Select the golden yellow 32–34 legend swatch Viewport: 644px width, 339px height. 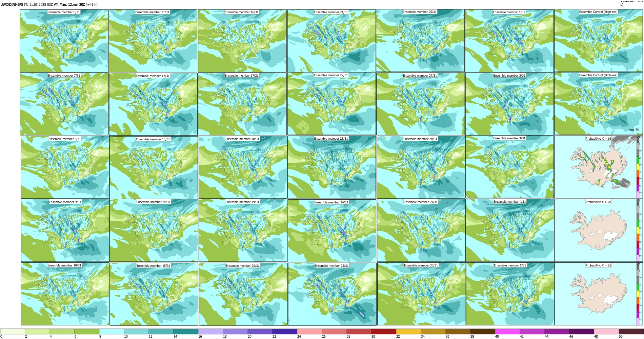[x=408, y=332]
